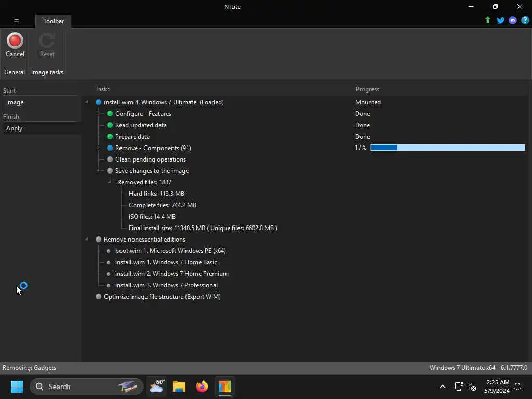532x399 pixels.
Task: Select the Toolbar tab
Action: (x=54, y=21)
